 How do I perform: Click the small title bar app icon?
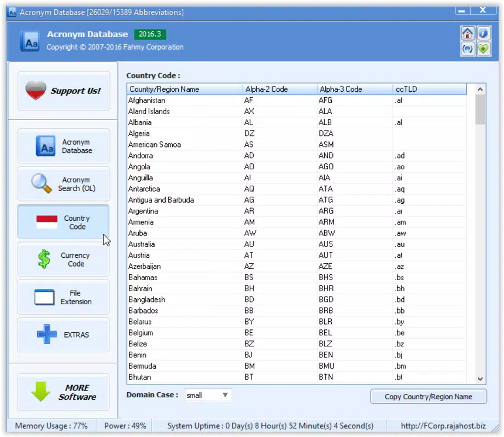[x=12, y=13]
